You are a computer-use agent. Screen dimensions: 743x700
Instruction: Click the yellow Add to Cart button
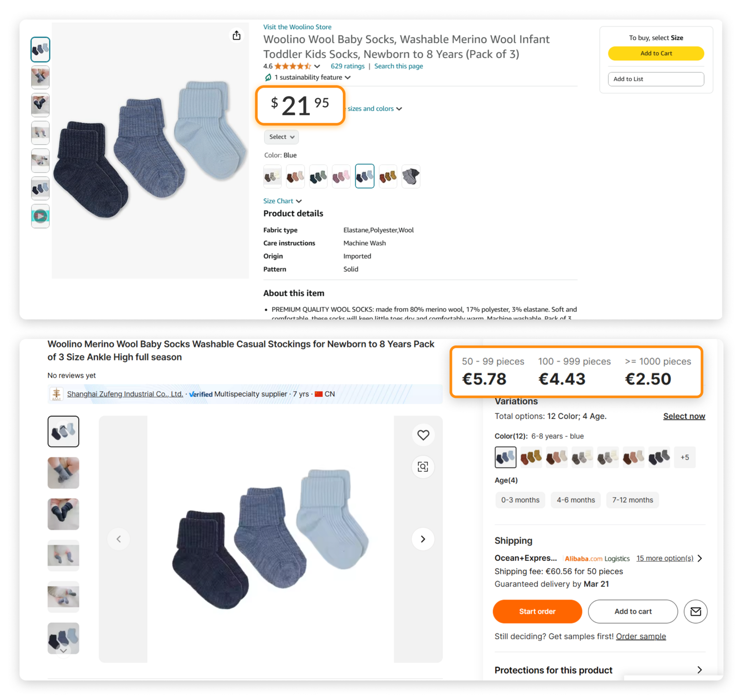656,53
